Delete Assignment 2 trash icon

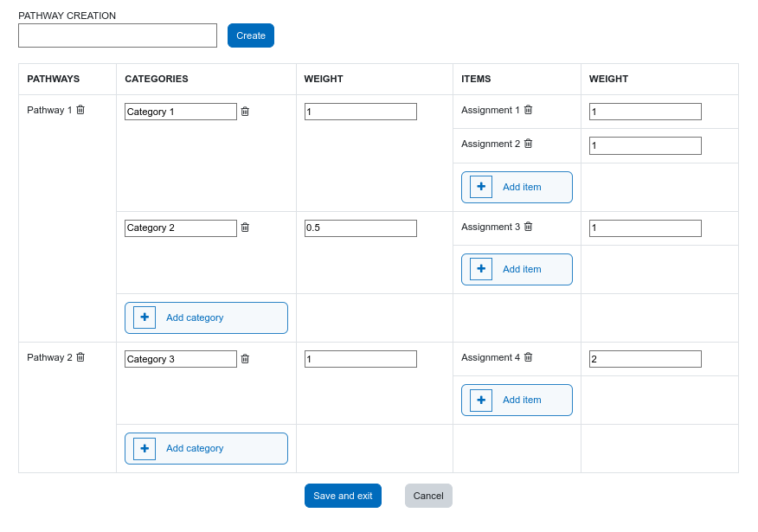tap(529, 144)
